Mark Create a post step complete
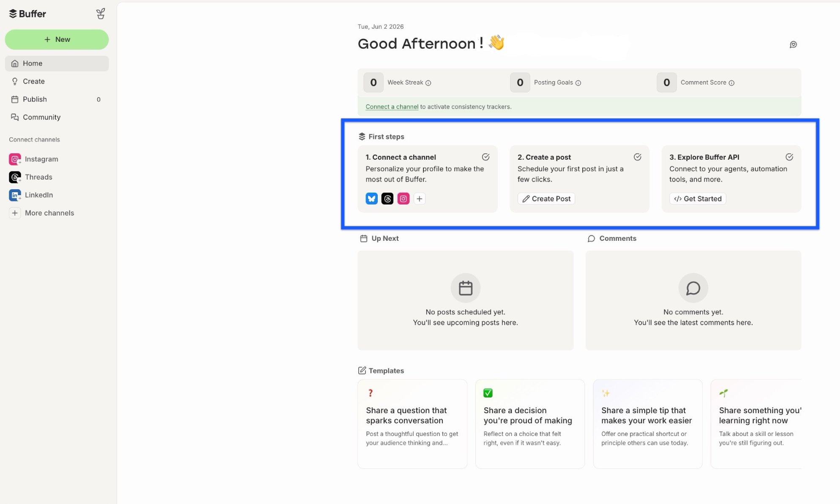 click(x=637, y=157)
